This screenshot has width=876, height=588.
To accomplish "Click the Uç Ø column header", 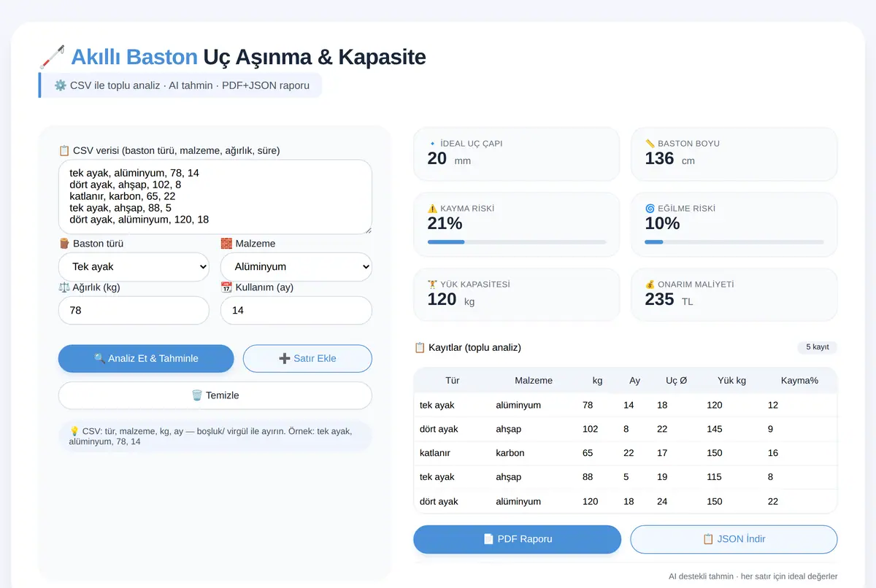I will click(677, 380).
